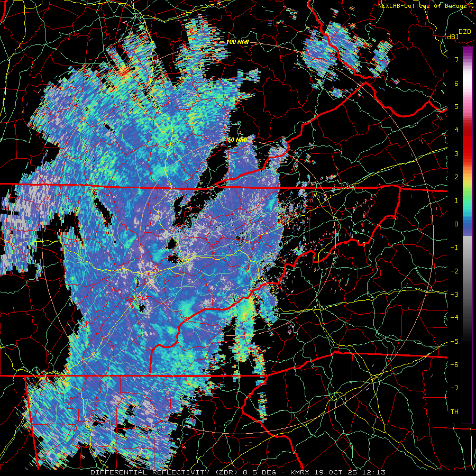This screenshot has width=476, height=476.
Task: Click the "7" scale value
Action: click(x=456, y=59)
